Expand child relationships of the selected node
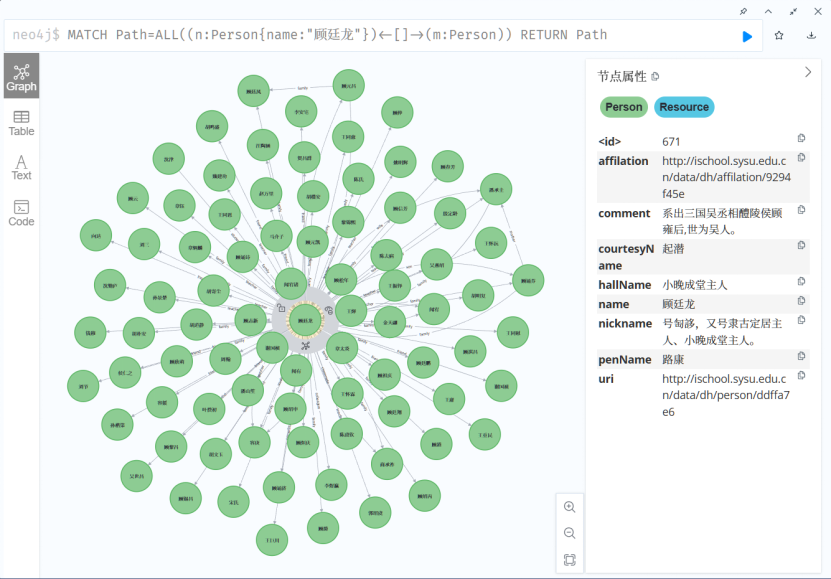Screen dimensions: 831x579 (305, 346)
